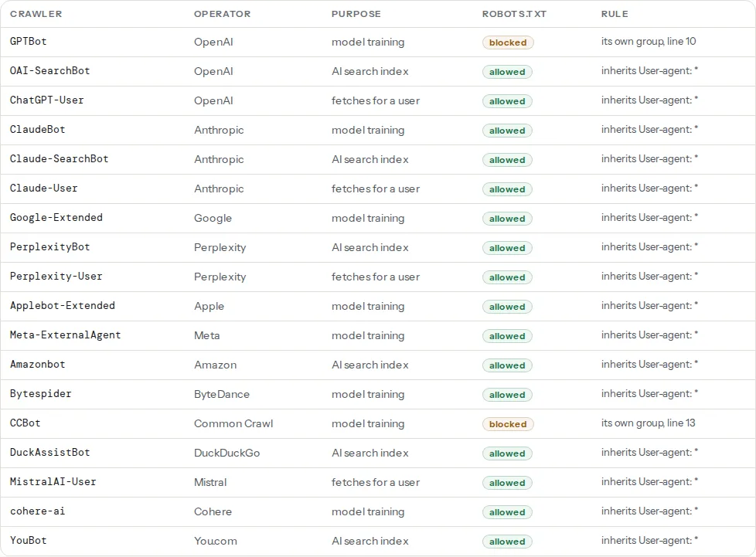The image size is (756, 557).
Task: Click the DuckDuckGo operator cell
Action: point(227,453)
